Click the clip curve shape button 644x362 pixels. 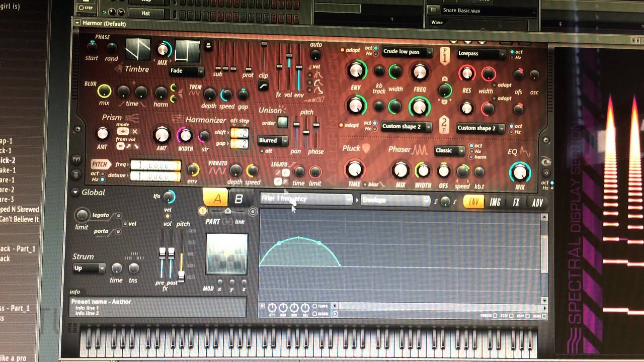pos(263,86)
